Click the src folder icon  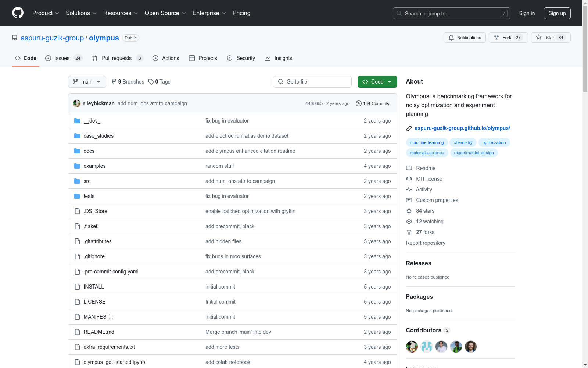(77, 181)
